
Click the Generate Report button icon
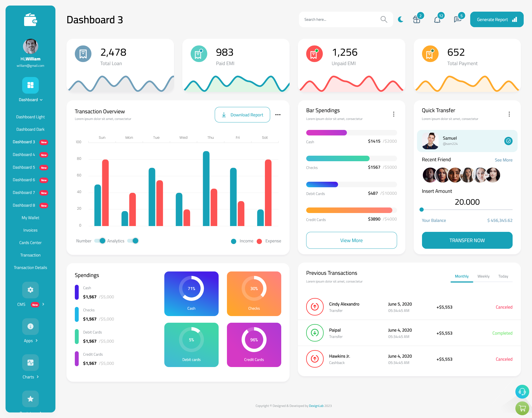tap(514, 19)
